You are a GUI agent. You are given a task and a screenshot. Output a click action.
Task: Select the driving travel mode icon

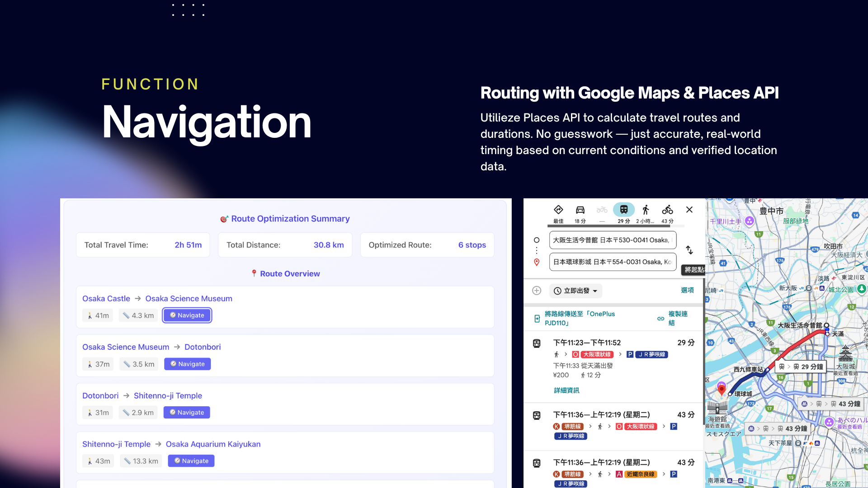(x=580, y=210)
